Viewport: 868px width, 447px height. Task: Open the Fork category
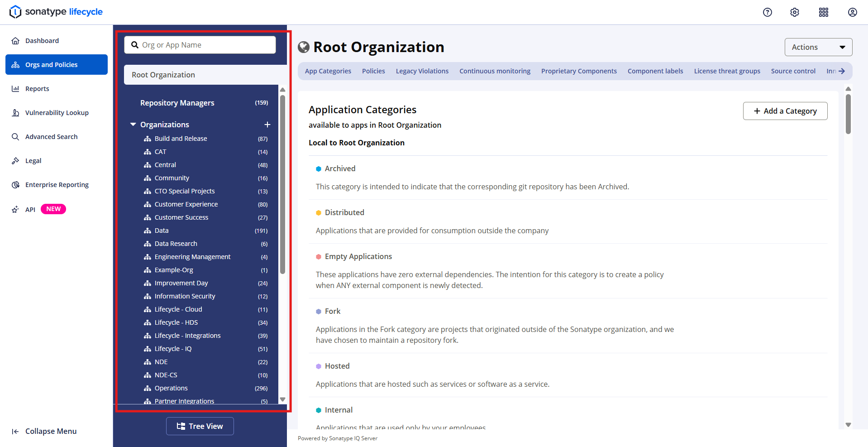point(333,311)
